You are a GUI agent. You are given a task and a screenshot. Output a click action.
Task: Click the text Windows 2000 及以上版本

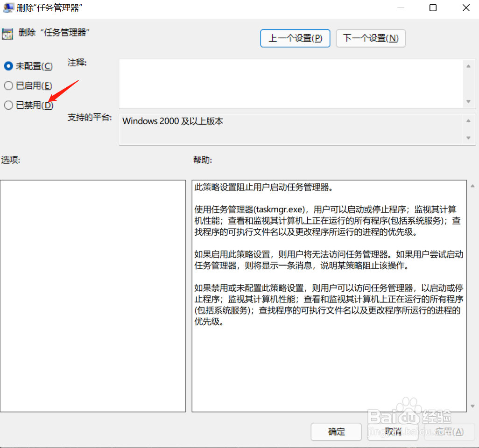click(173, 121)
